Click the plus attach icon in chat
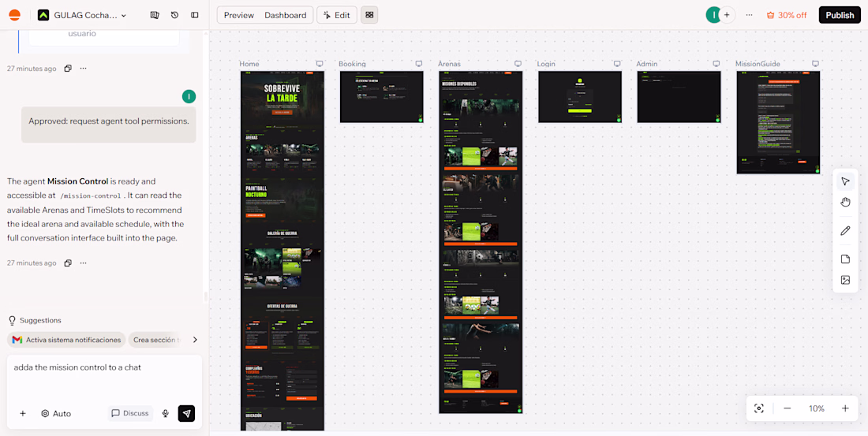This screenshot has height=436, width=868. [x=23, y=413]
